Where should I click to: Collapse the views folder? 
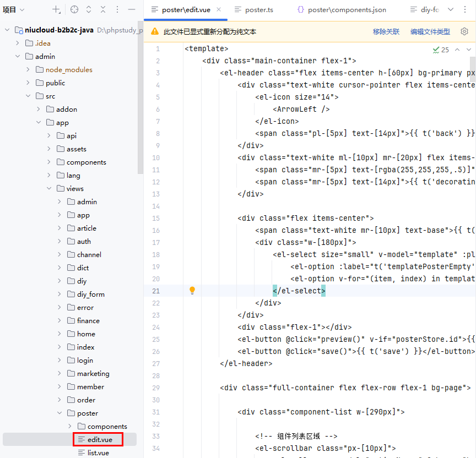tap(49, 189)
